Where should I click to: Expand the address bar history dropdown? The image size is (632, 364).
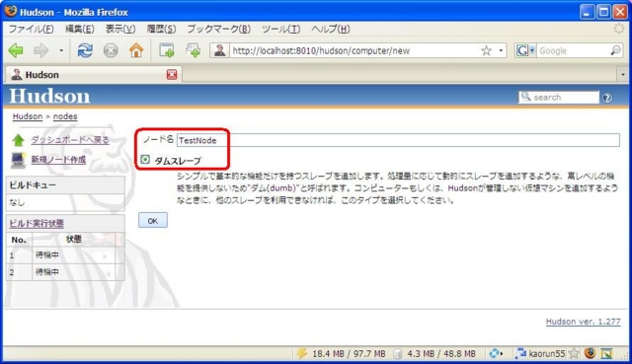pyautogui.click(x=501, y=50)
